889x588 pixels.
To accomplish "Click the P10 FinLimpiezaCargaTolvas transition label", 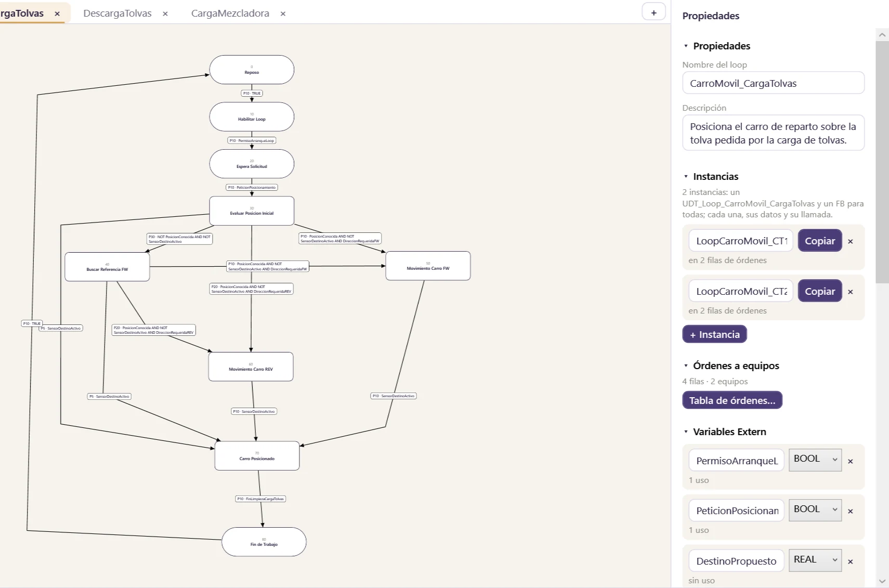I will (260, 499).
